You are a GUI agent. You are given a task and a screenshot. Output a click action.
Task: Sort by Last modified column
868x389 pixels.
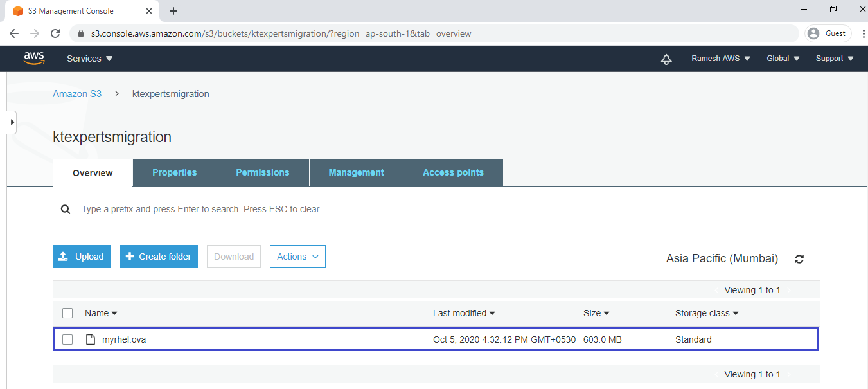(x=464, y=313)
